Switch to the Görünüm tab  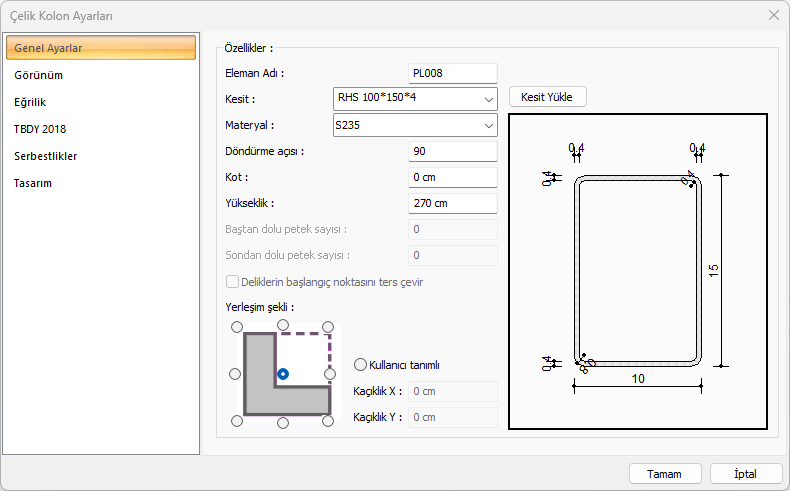(x=40, y=75)
